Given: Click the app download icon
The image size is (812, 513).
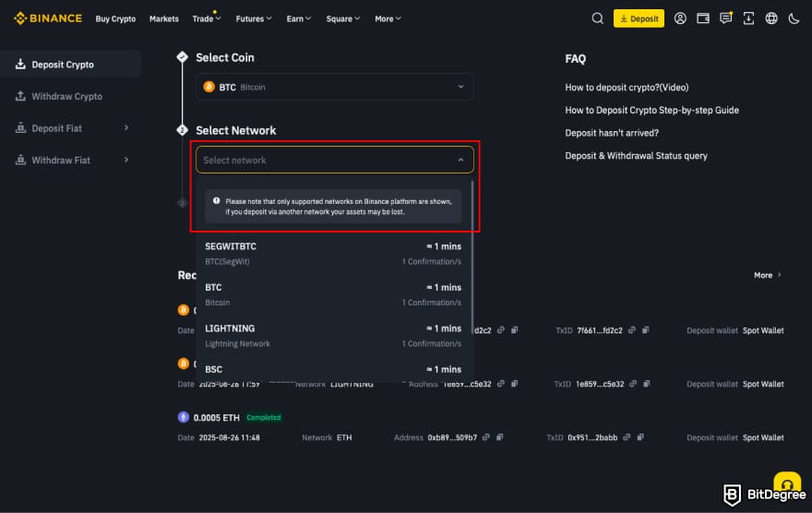Looking at the screenshot, I should [x=748, y=18].
